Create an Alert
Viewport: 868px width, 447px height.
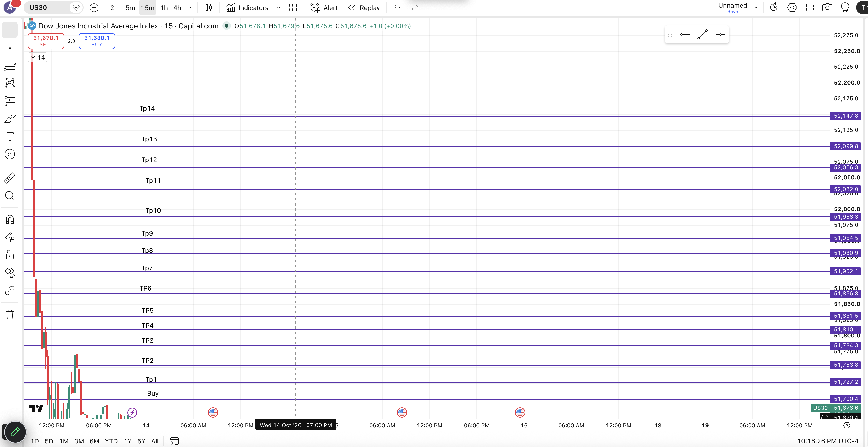click(324, 7)
